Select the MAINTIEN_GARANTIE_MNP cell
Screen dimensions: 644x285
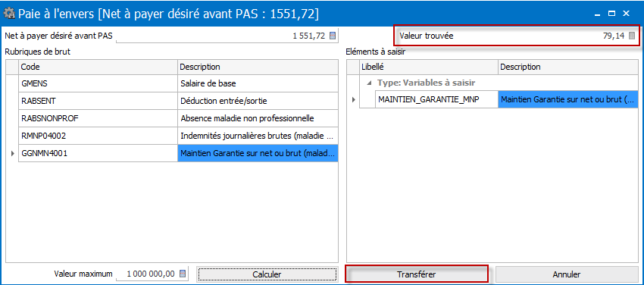point(436,99)
